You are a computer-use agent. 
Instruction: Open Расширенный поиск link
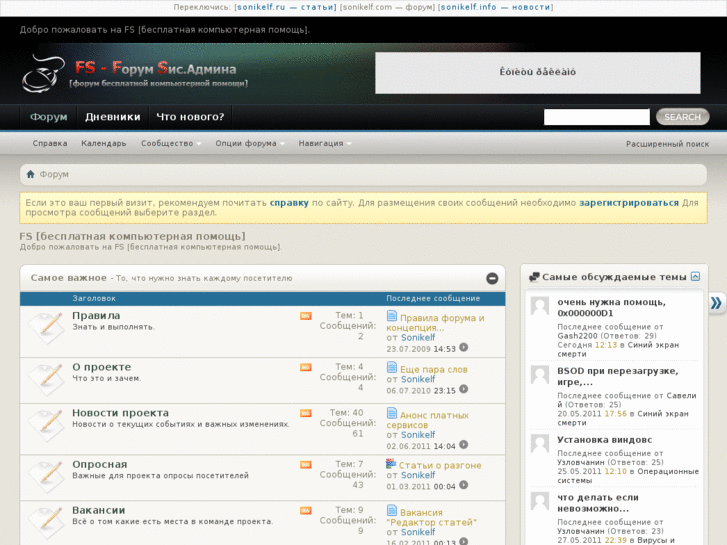(x=667, y=144)
